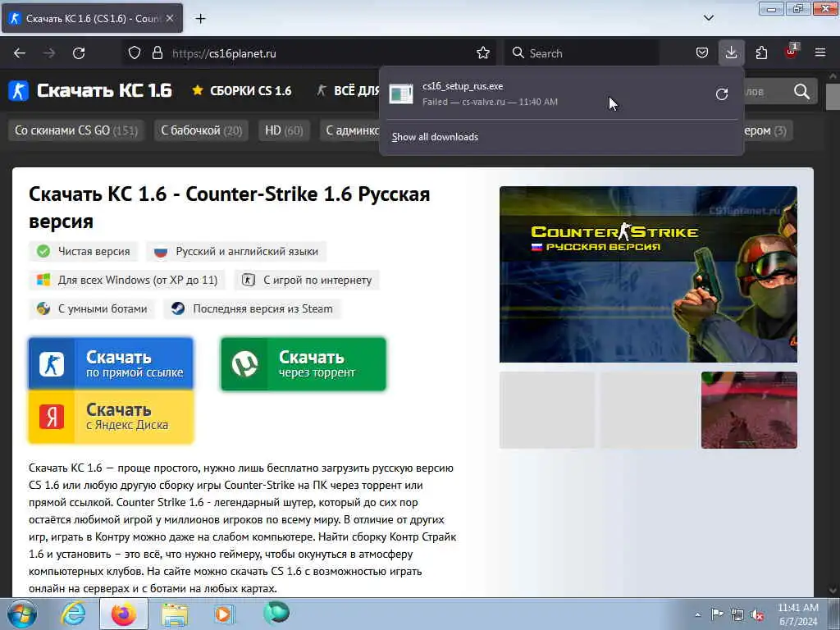Open the ВСЁ ДЛЯ menu item
The height and width of the screenshot is (630, 840).
[x=348, y=91]
